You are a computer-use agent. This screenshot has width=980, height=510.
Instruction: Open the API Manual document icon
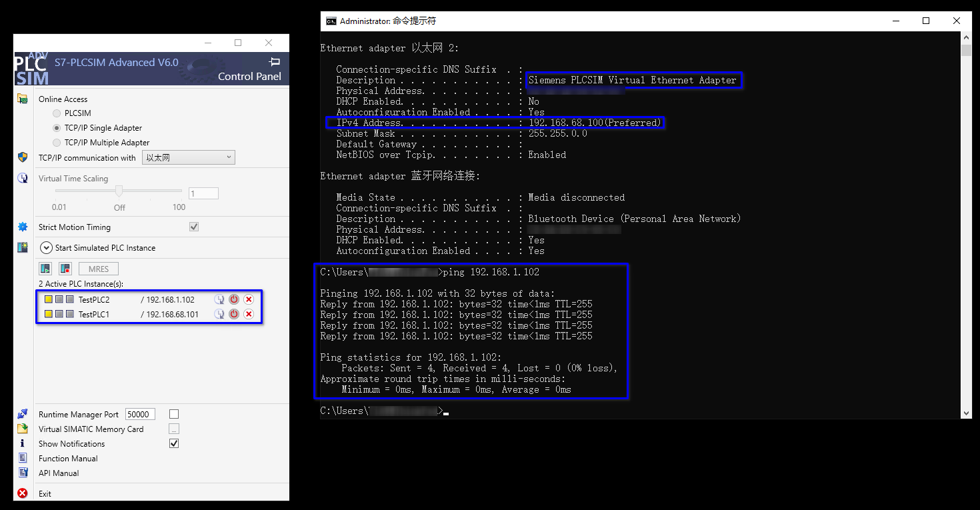tap(22, 473)
